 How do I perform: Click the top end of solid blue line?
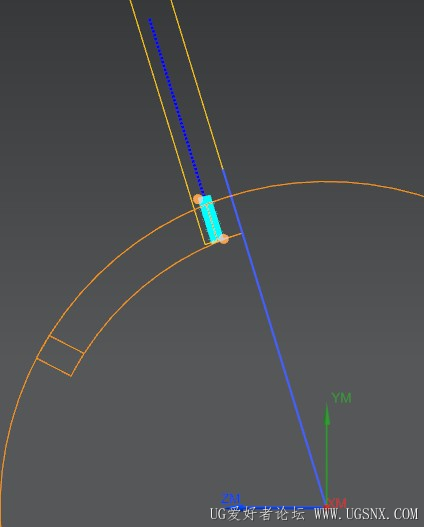coord(222,170)
